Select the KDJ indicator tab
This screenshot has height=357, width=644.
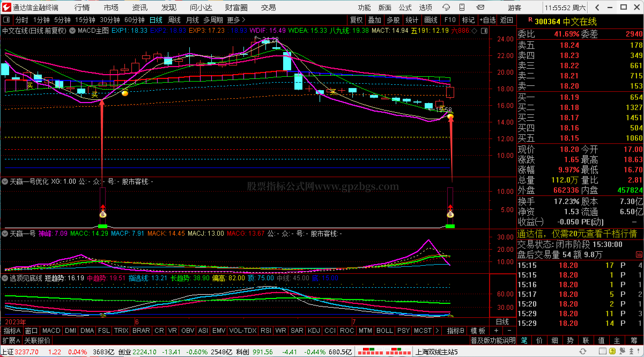[314, 330]
